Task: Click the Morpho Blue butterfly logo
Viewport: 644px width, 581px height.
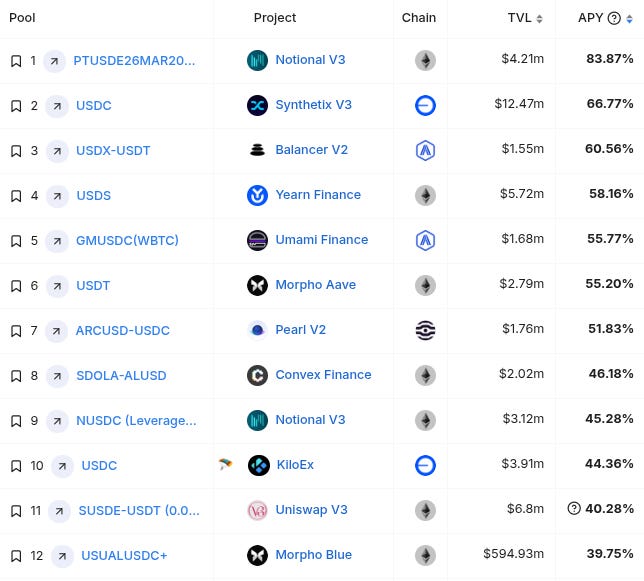Action: point(258,555)
